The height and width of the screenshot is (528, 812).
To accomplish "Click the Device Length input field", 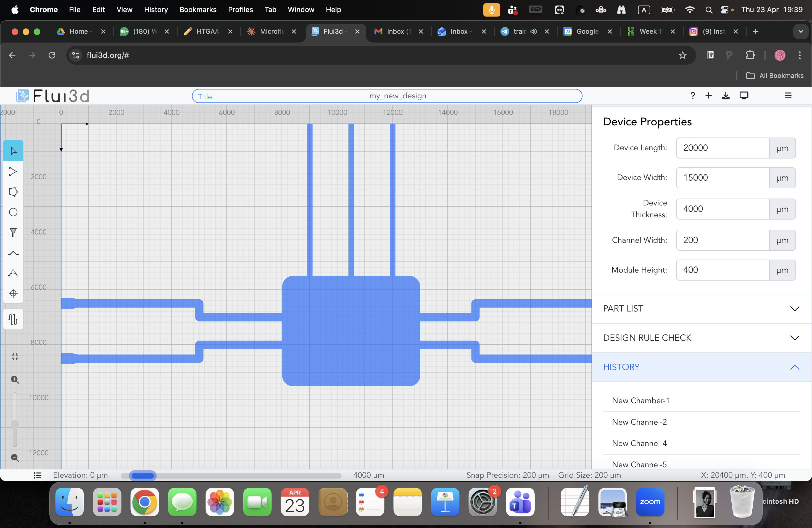I will coord(722,148).
